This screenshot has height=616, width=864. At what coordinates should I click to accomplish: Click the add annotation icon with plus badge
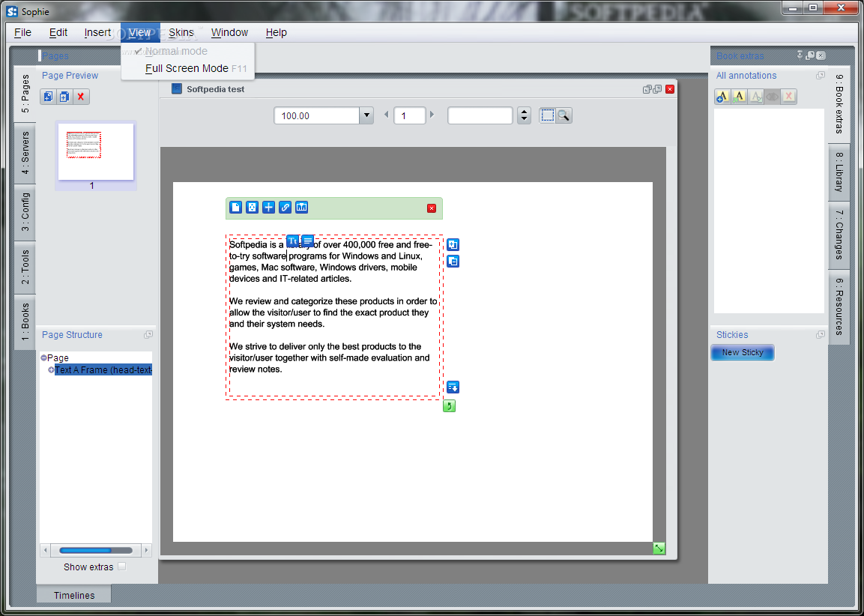coord(722,97)
